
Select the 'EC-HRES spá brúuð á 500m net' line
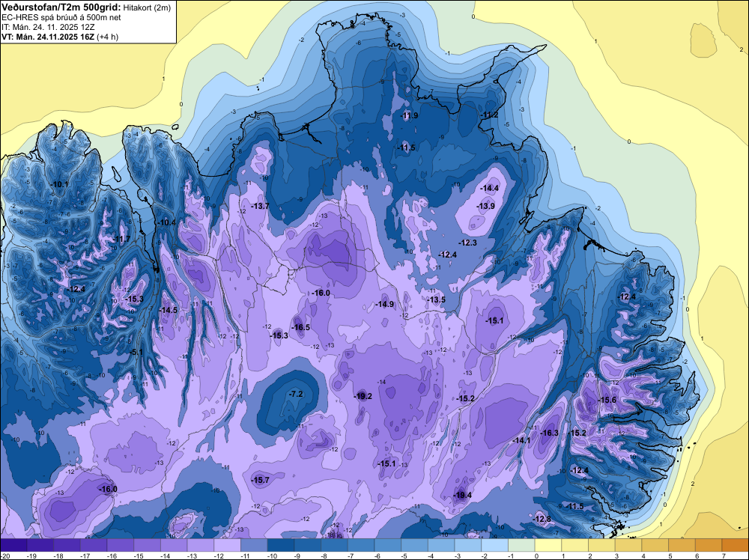(x=61, y=18)
